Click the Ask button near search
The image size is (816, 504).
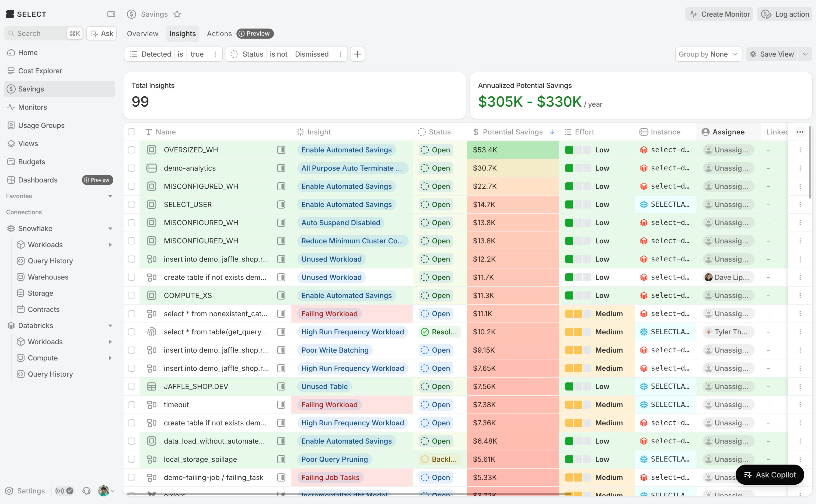(x=102, y=33)
